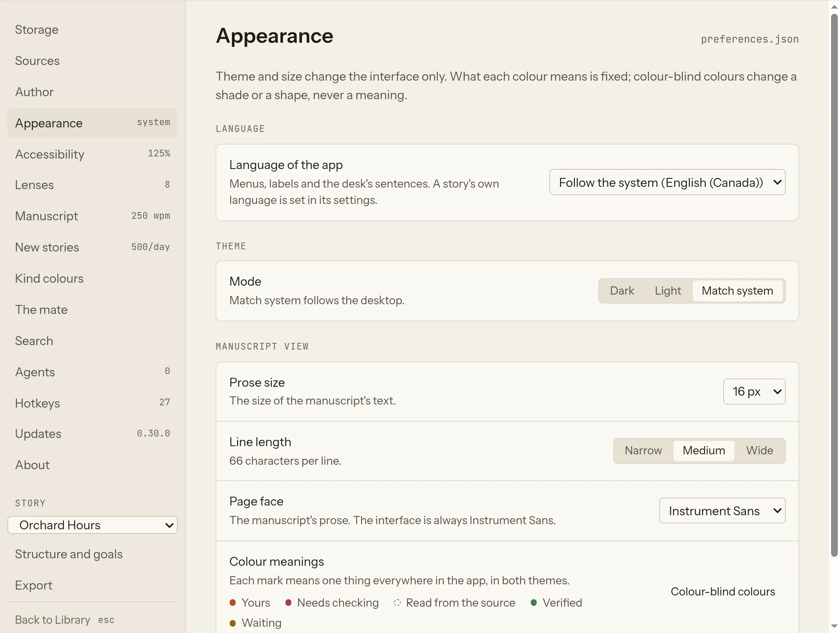Open the Author settings page
Screen dimensions: 840x633
pyautogui.click(x=92, y=92)
